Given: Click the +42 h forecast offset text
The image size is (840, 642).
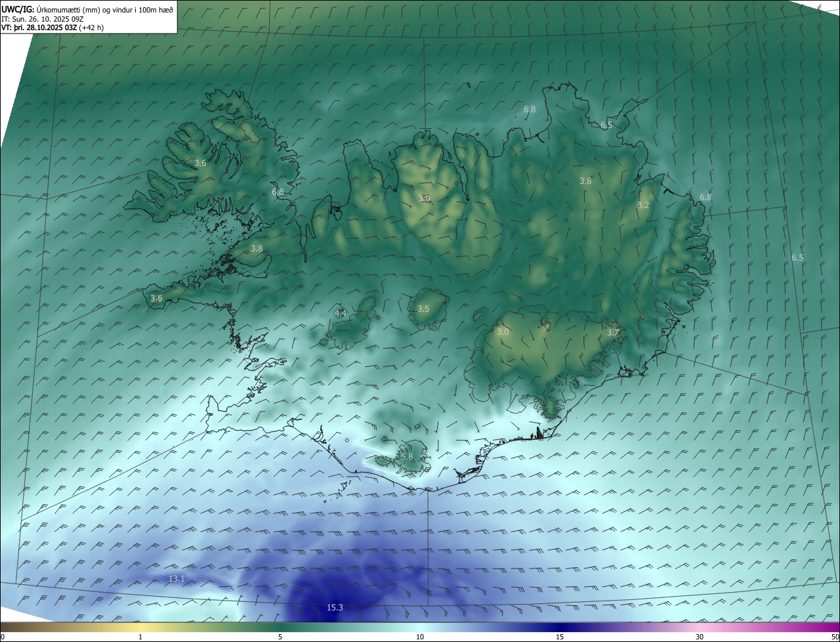Looking at the screenshot, I should (x=91, y=28).
